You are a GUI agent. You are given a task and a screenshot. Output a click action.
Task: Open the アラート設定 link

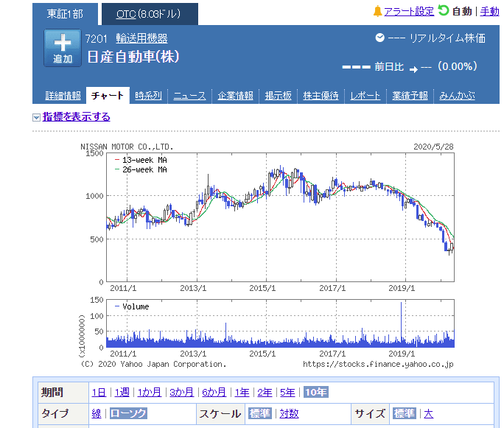409,12
